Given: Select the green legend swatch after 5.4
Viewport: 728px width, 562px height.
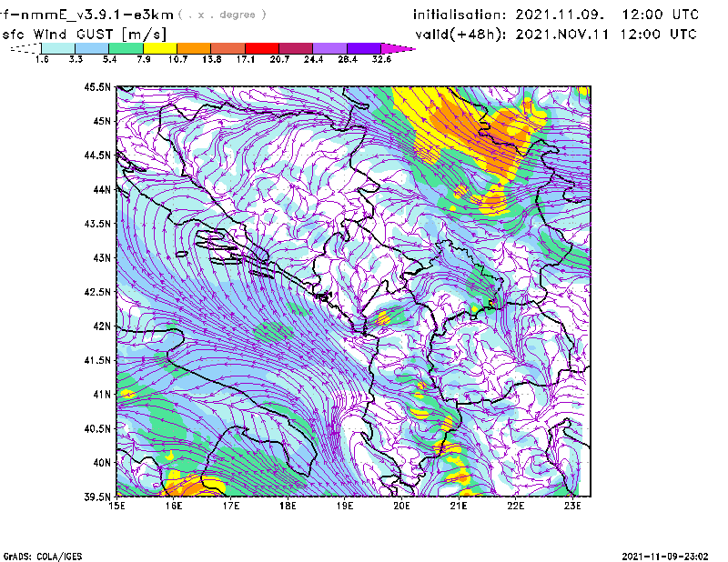Looking at the screenshot, I should pos(126,48).
